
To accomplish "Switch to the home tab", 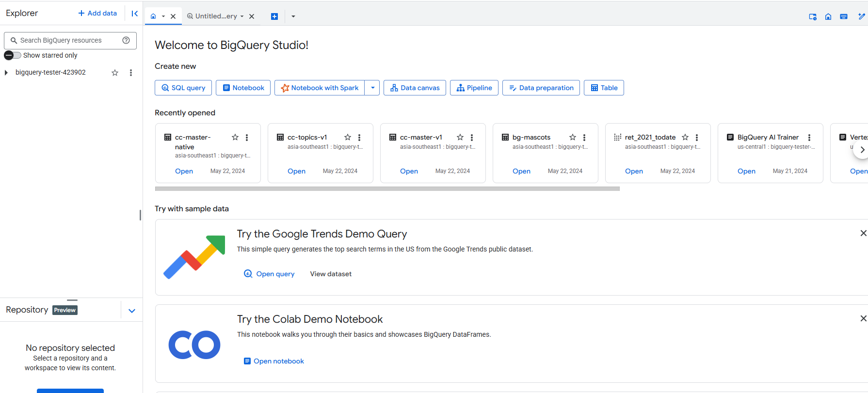I will 153,16.
